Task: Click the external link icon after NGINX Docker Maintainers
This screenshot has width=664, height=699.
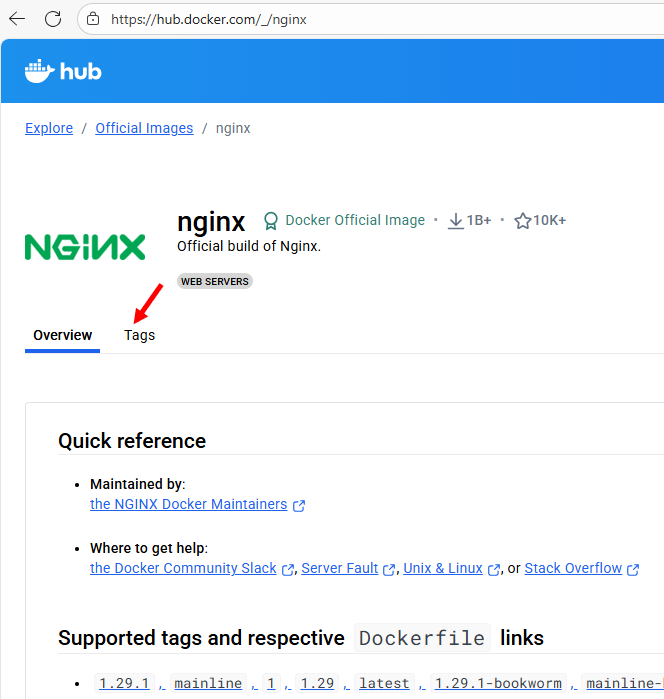Action: 299,506
